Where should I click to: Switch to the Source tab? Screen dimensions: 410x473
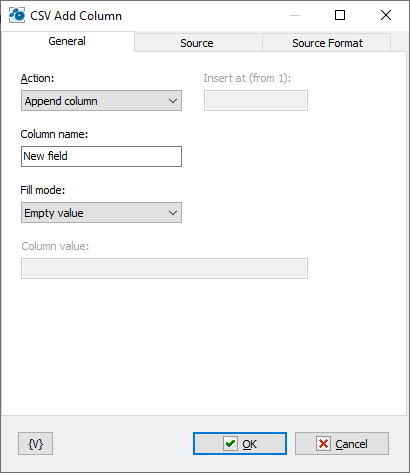point(198,43)
